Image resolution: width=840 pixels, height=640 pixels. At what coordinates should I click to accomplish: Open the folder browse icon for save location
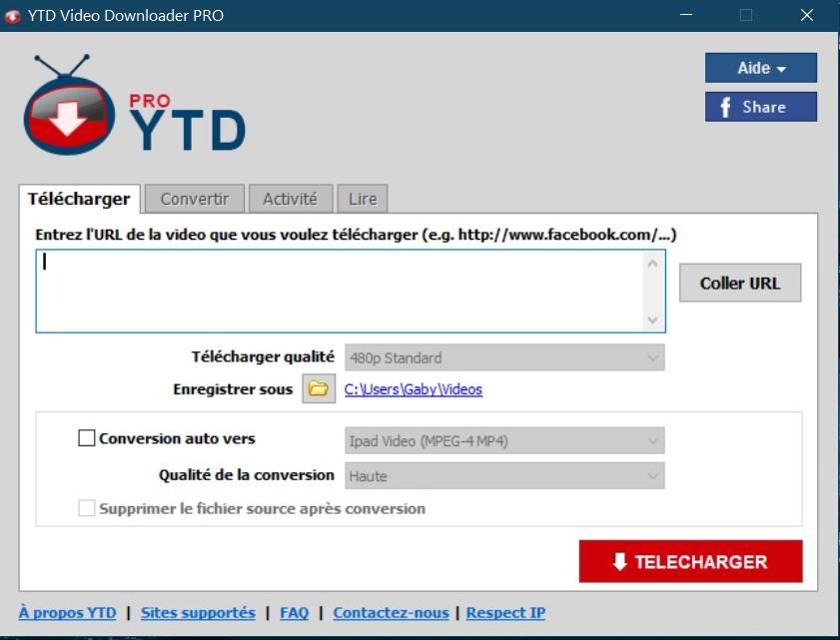[x=318, y=389]
